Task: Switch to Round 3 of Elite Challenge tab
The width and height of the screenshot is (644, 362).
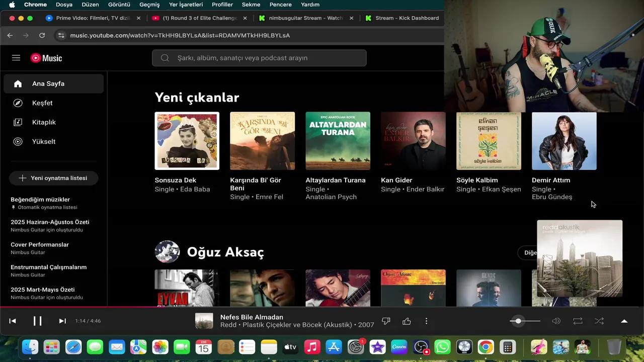Action: [199, 18]
